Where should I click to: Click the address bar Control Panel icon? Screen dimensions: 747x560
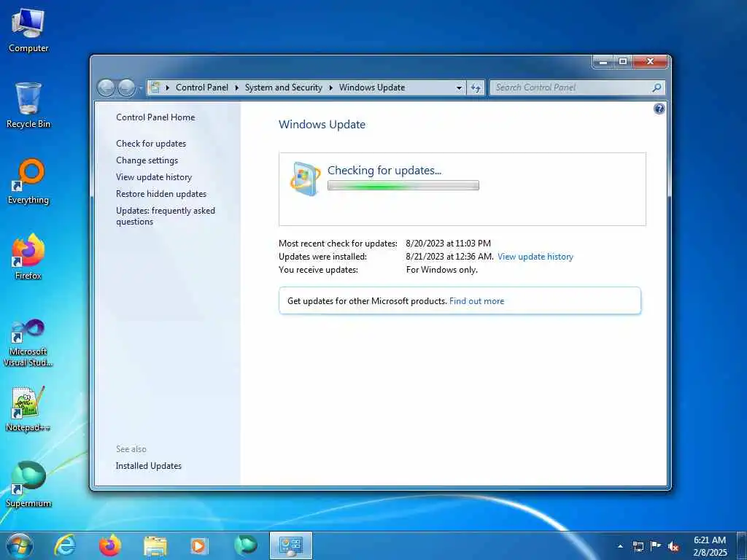(155, 87)
